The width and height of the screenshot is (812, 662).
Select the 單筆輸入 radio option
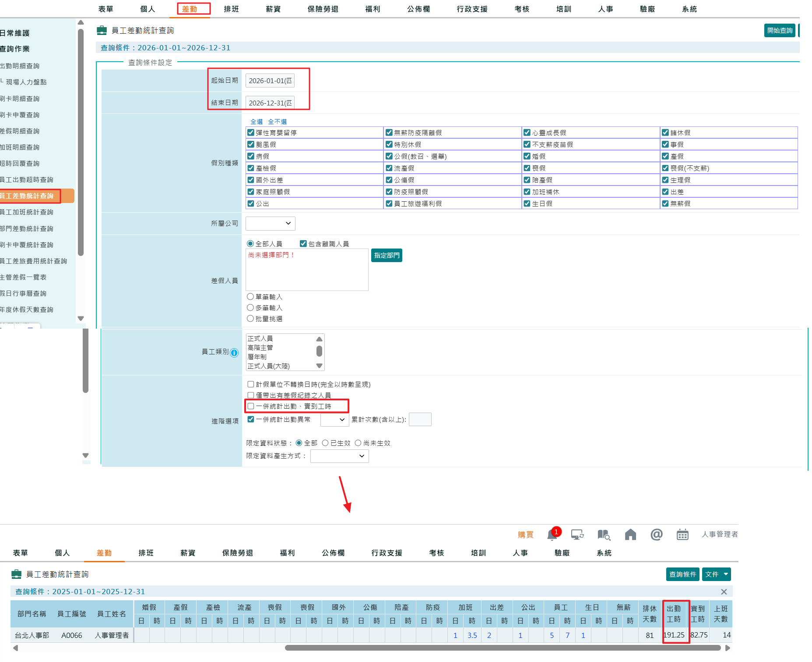(x=250, y=297)
